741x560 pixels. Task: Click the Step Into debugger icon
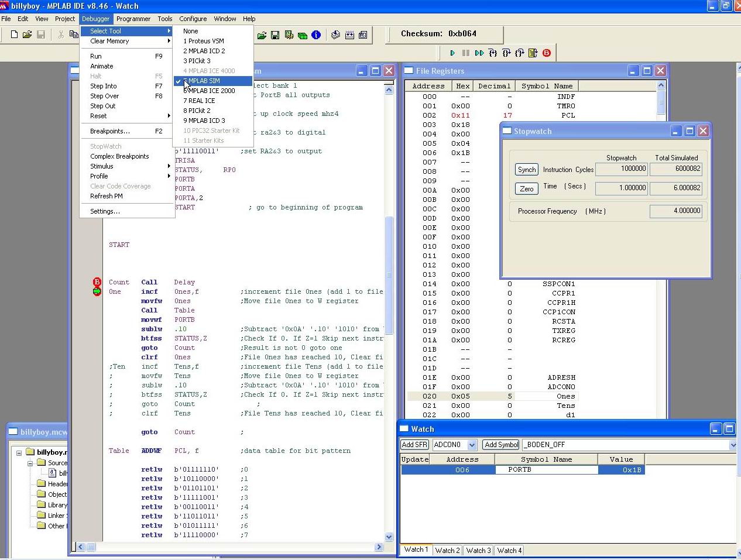coord(493,53)
